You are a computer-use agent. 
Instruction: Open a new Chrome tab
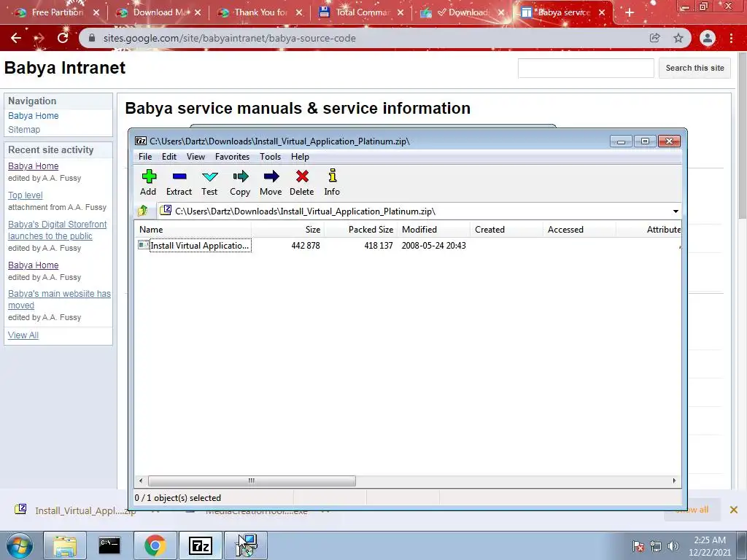point(630,12)
